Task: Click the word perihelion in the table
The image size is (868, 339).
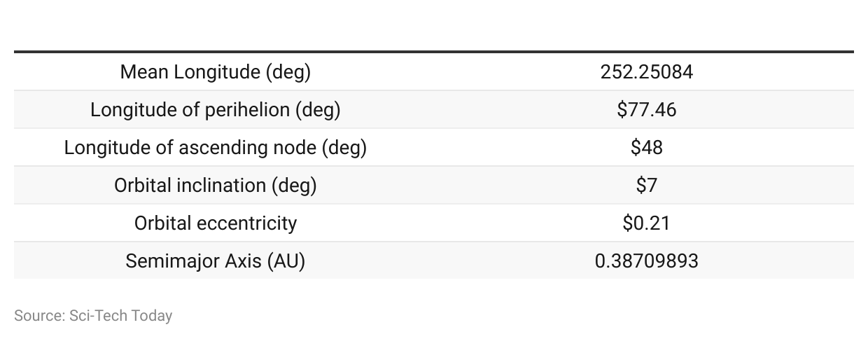Action: pos(236,110)
